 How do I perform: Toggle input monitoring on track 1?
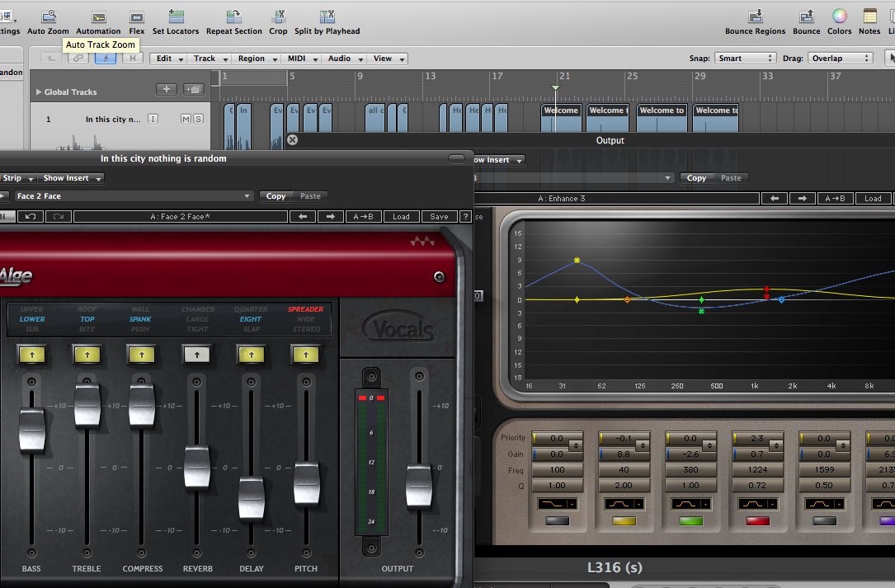pyautogui.click(x=153, y=119)
